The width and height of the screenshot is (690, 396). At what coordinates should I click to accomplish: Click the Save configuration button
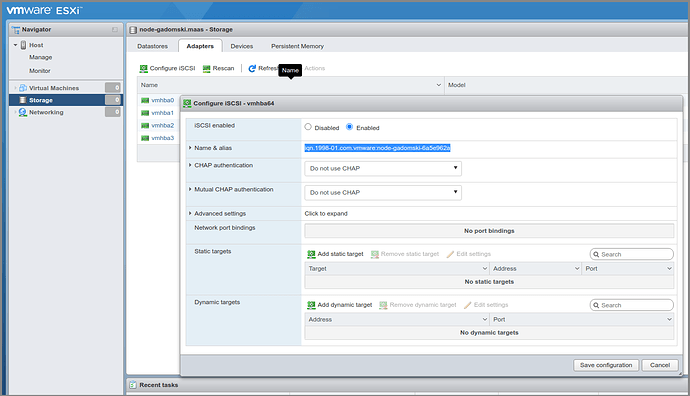click(x=606, y=365)
